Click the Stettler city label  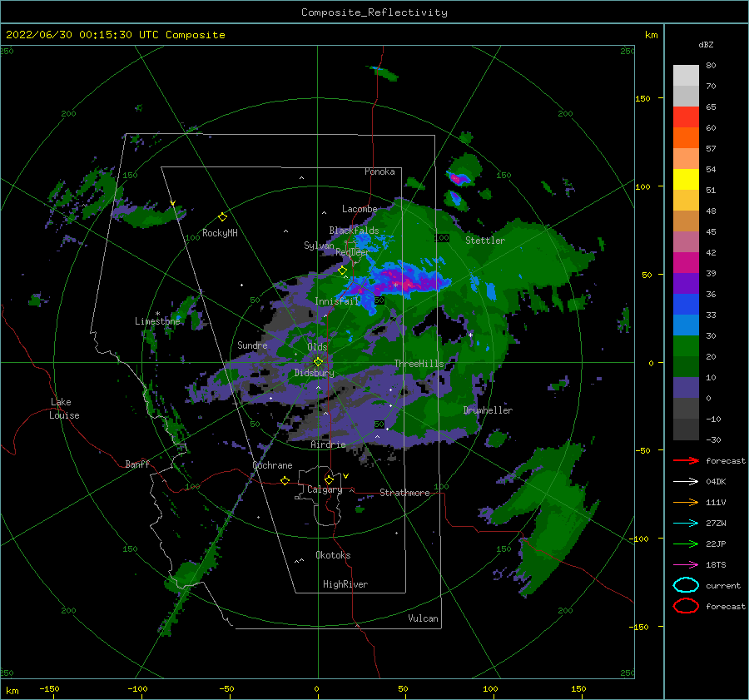[x=485, y=241]
